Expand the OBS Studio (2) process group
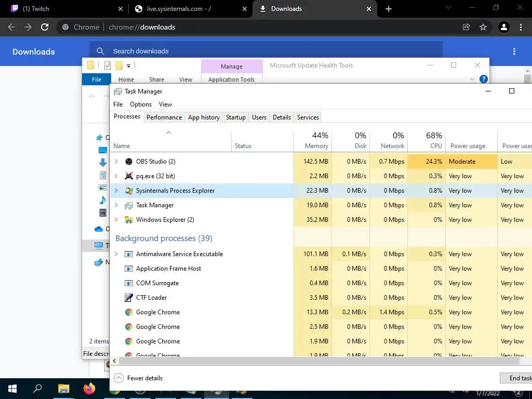This screenshot has height=399, width=532. pos(116,162)
